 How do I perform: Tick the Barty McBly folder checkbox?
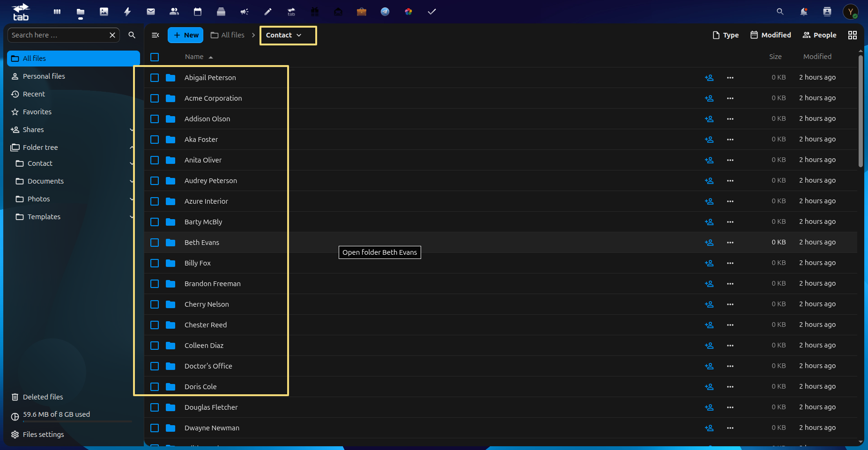pos(155,222)
